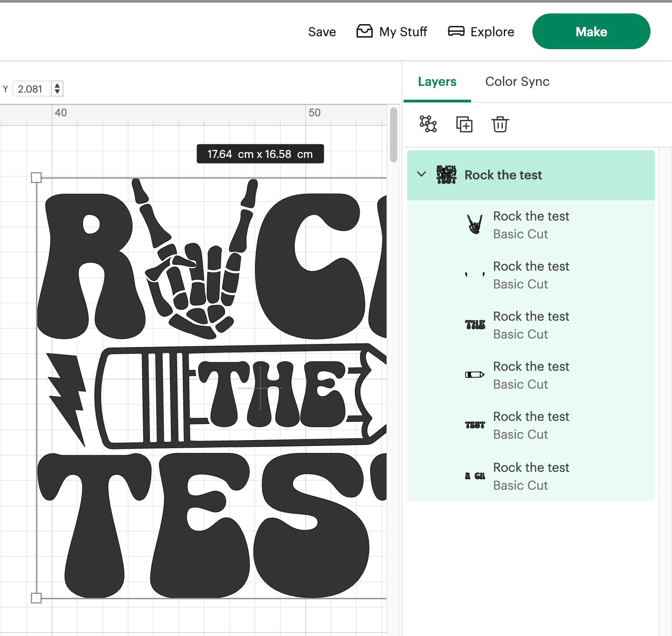Select the 'THE' text layer thumbnail
Viewport: 672px width, 636px height.
point(475,325)
